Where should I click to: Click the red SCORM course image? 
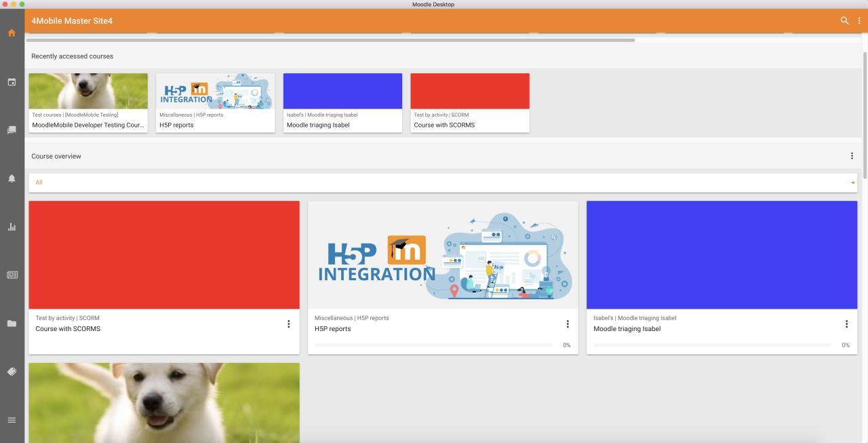click(164, 254)
